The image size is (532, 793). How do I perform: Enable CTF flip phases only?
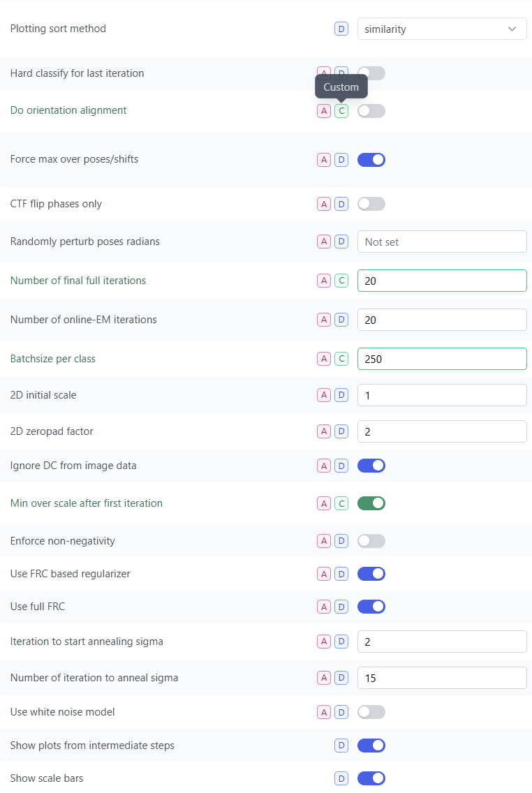(x=371, y=204)
